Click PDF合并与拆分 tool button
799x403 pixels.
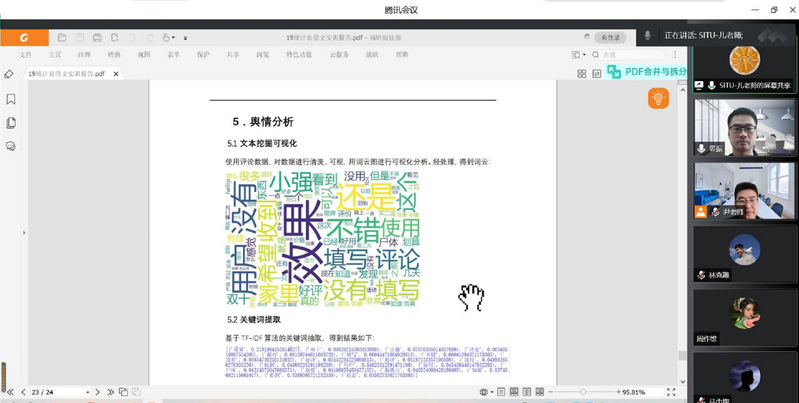[x=649, y=71]
